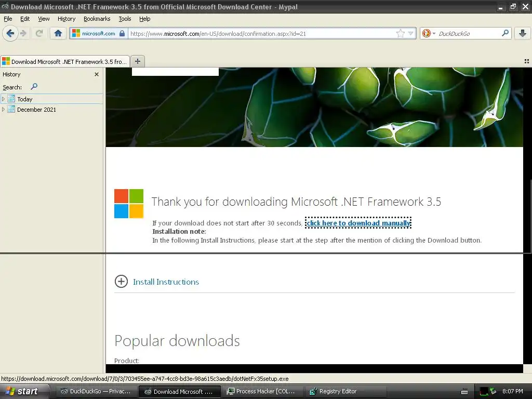
Task: Click the address bar URL field
Action: (261, 34)
